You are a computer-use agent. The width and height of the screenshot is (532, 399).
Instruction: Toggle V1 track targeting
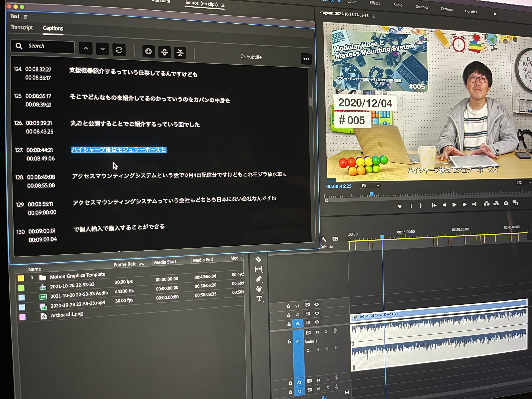click(x=298, y=324)
